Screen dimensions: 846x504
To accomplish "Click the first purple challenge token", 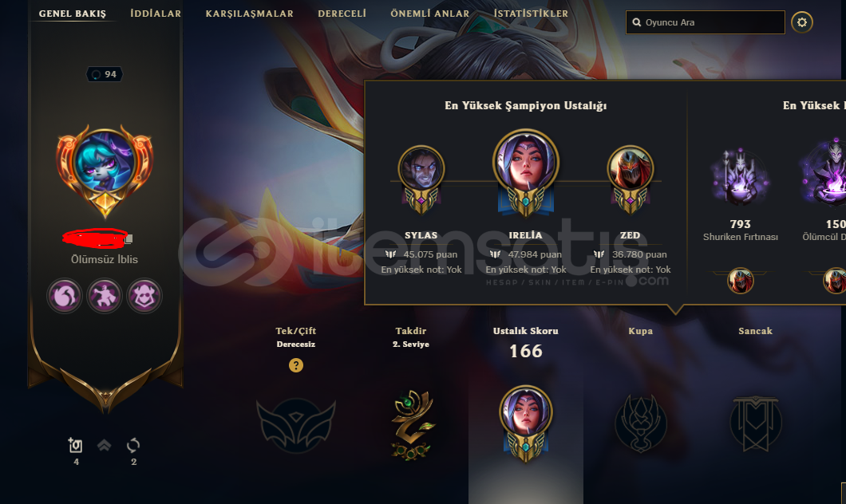I will [x=64, y=296].
